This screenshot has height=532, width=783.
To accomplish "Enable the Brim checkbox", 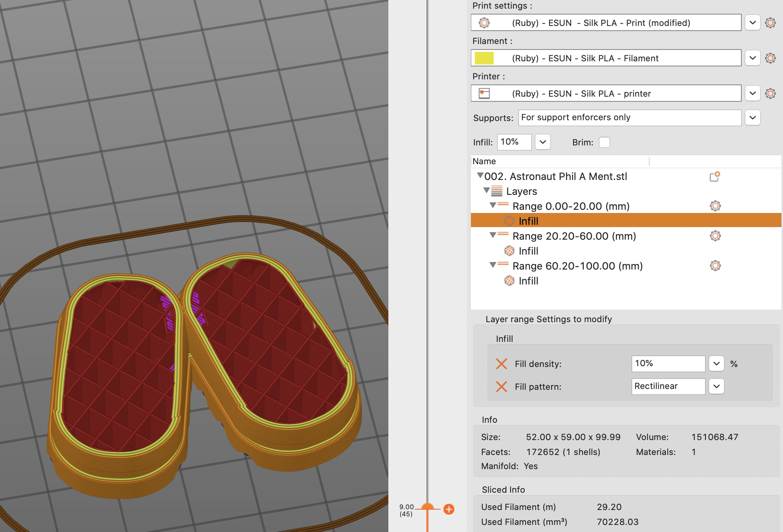I will 604,142.
